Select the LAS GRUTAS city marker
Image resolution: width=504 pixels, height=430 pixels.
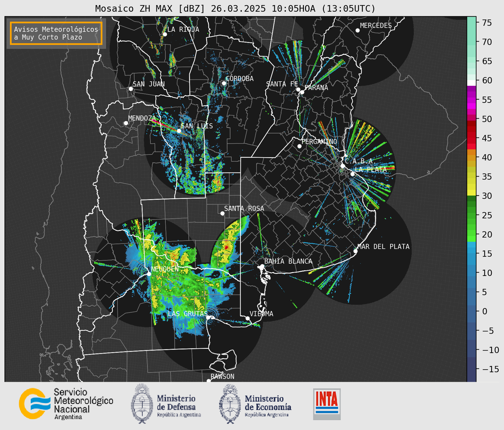point(208,317)
